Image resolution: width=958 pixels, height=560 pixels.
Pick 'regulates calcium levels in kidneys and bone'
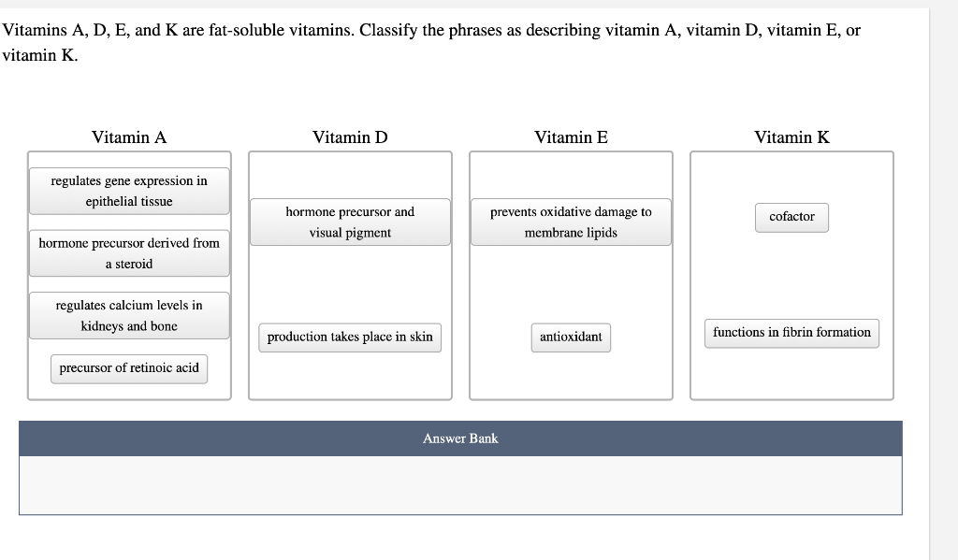(129, 316)
